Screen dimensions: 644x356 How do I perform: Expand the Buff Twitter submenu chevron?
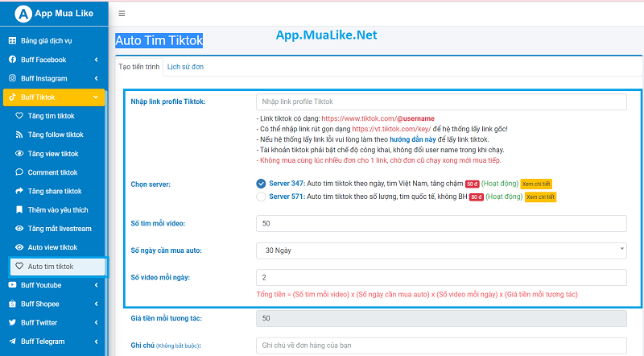point(97,323)
